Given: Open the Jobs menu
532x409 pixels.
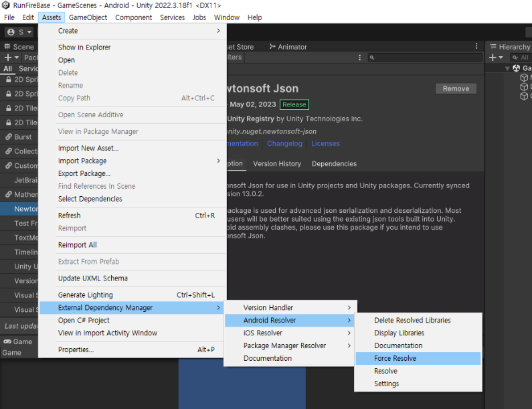Looking at the screenshot, I should 199,17.
